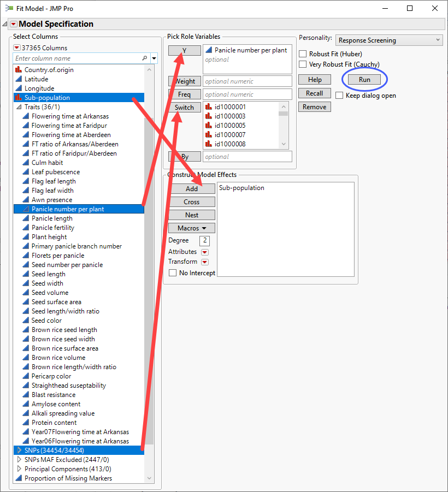
Task: Select the Sub-population column
Action: tap(79, 98)
